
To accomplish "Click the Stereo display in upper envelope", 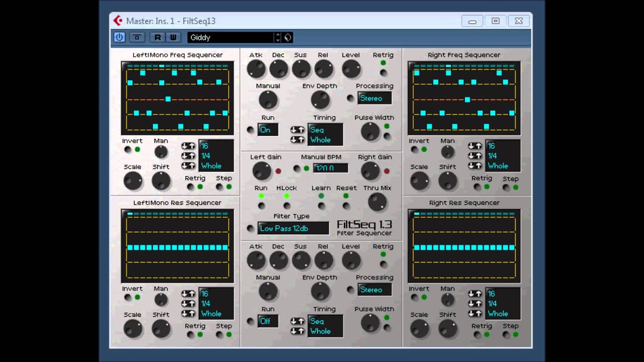I will point(374,98).
